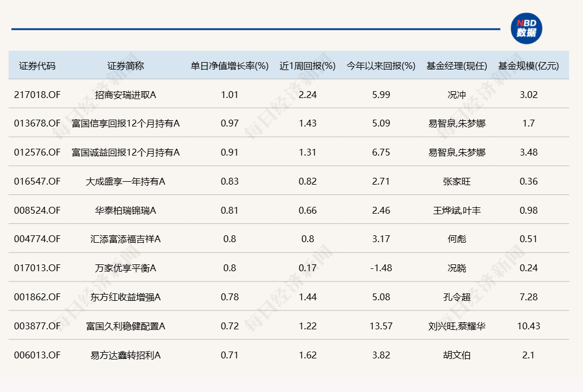Select 富国诚益回报12个月持有A
583x392 pixels.
[x=126, y=152]
